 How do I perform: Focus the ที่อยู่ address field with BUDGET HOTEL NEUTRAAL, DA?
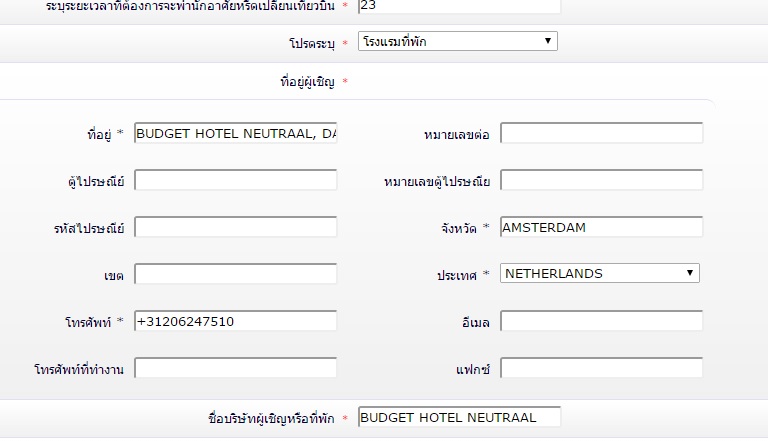pos(235,133)
